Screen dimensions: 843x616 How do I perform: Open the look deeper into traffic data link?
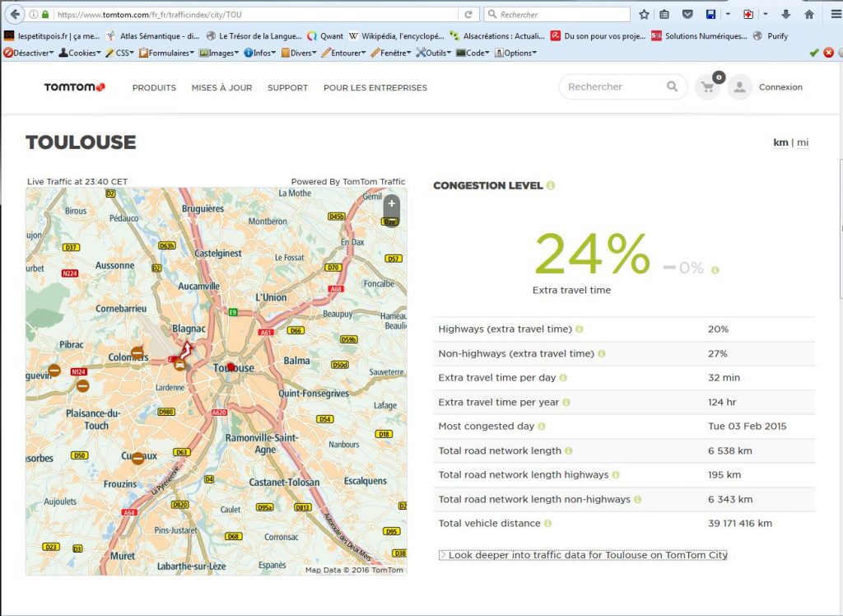pos(587,555)
